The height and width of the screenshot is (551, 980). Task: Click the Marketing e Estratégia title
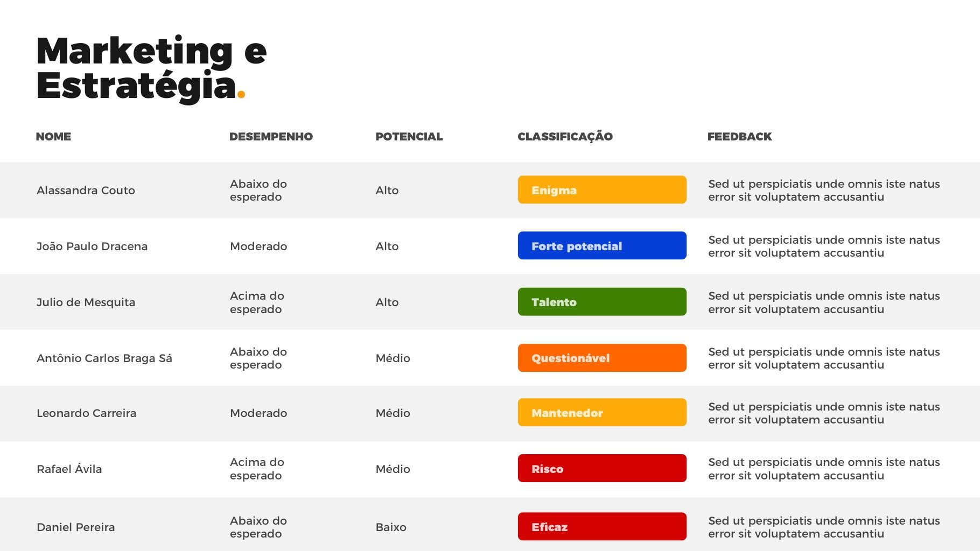pyautogui.click(x=151, y=68)
